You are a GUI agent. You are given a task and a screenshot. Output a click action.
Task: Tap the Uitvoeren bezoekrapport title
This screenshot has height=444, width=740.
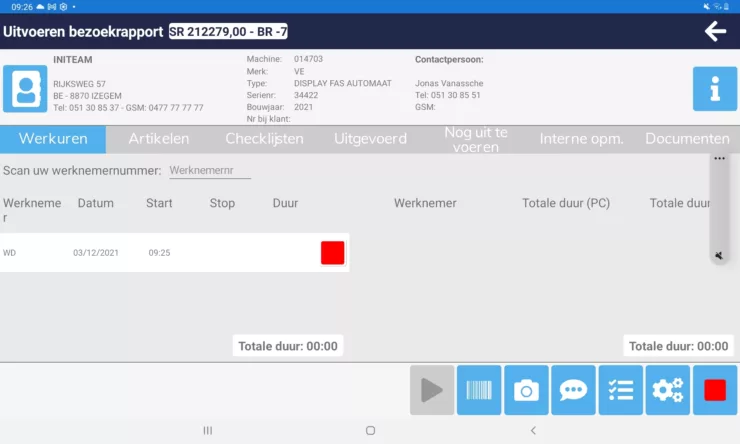click(83, 32)
